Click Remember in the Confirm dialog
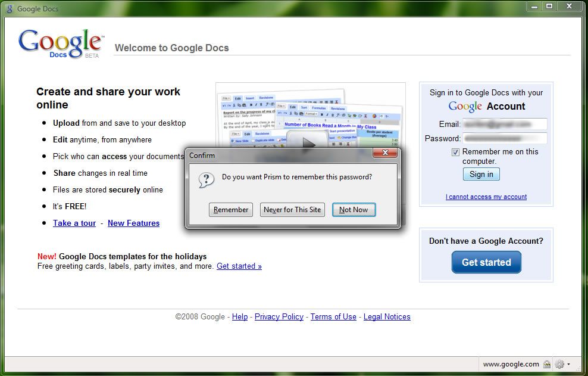The width and height of the screenshot is (588, 376). pos(231,210)
